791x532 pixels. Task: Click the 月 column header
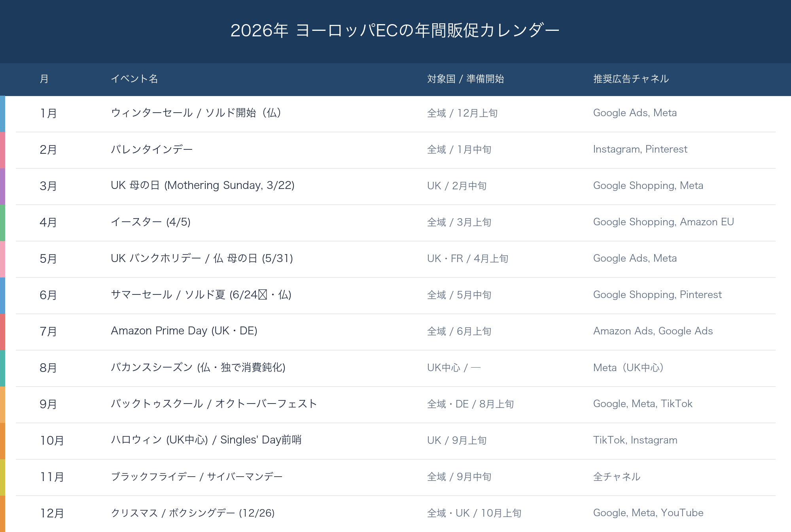click(x=44, y=79)
